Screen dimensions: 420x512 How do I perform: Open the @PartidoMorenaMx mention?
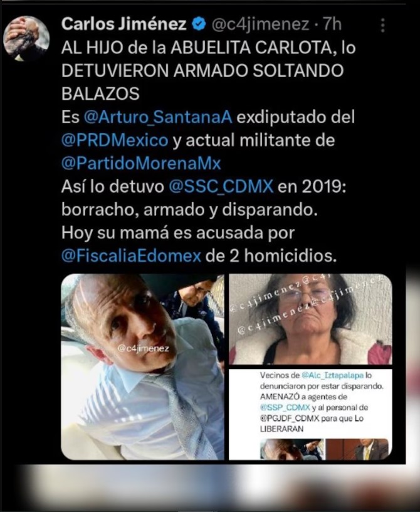coord(141,164)
